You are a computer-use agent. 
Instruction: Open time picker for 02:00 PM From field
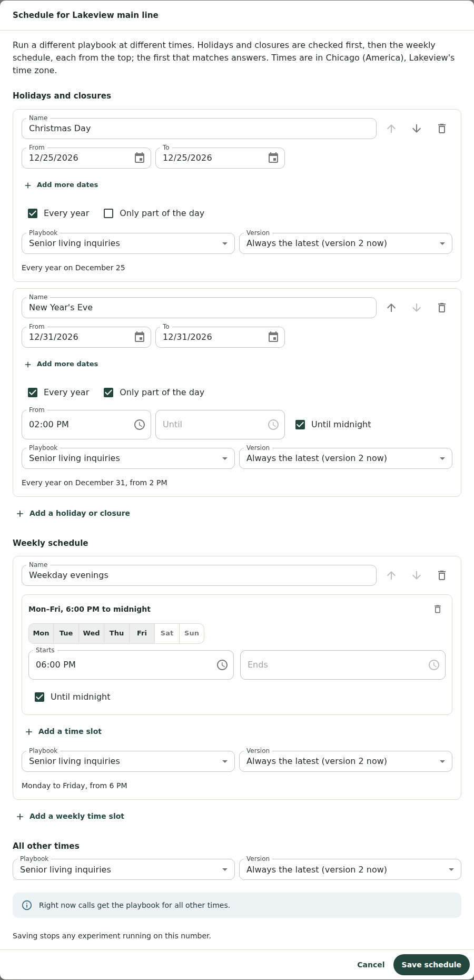(140, 425)
